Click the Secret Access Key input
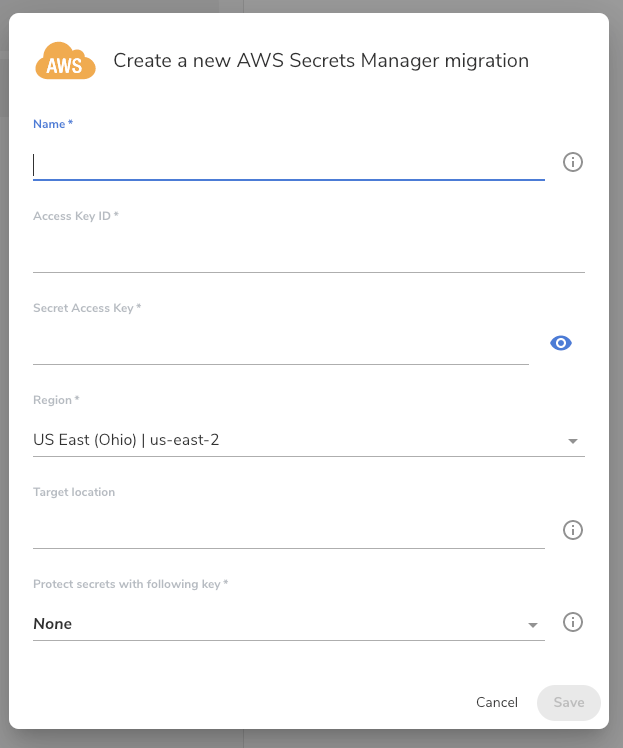 coord(280,348)
